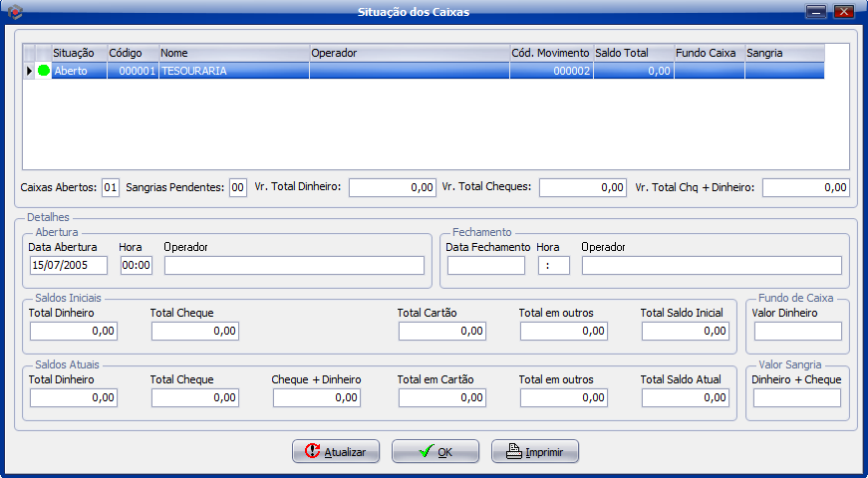Click the row pointer arrow beside TESOURARIA
Image resolution: width=868 pixels, height=478 pixels.
29,71
